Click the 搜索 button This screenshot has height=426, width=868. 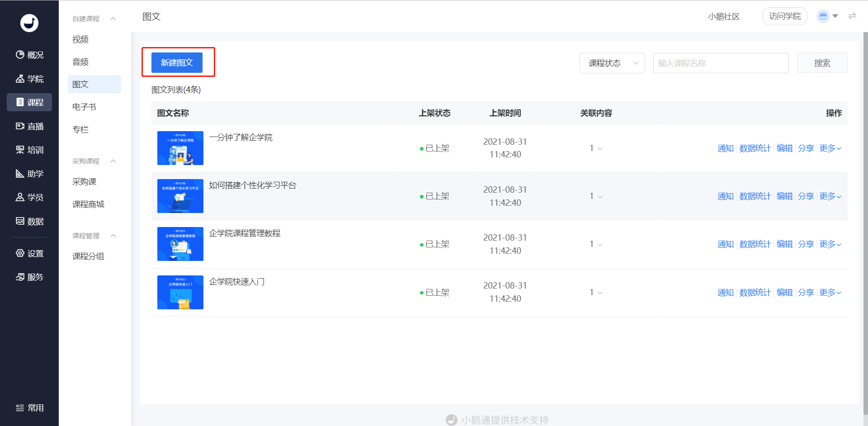coord(822,63)
